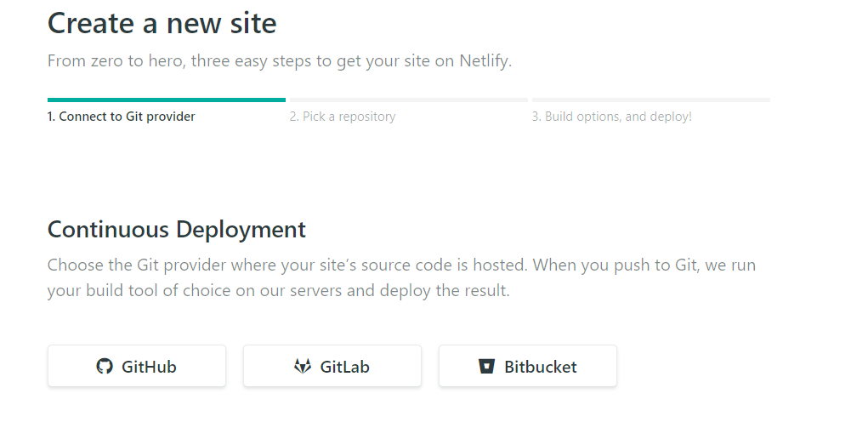
Task: Jump to step 3. Build options, and deploy!
Action: pos(612,117)
